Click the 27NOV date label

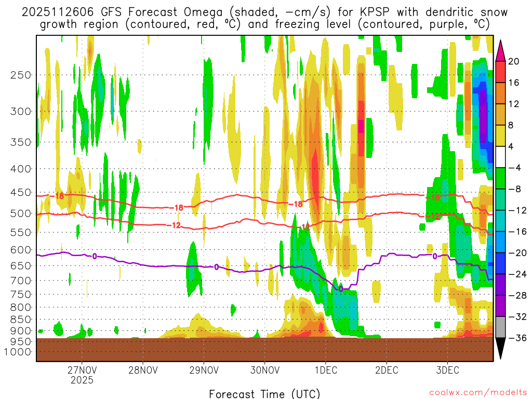[x=82, y=370]
